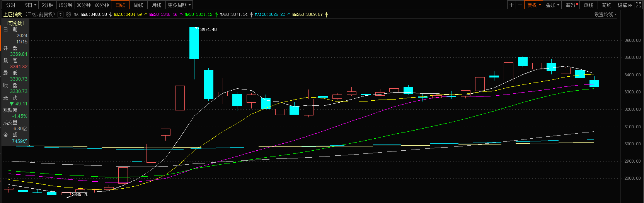Select the 60分钟 period tab
Viewport: 644px width, 203px height.
click(x=102, y=5)
